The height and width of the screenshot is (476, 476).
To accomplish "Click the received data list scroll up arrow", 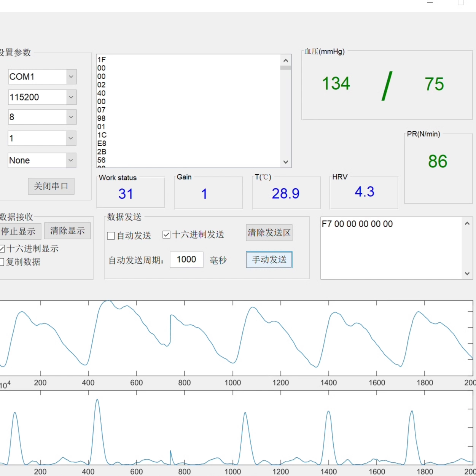I will (286, 60).
